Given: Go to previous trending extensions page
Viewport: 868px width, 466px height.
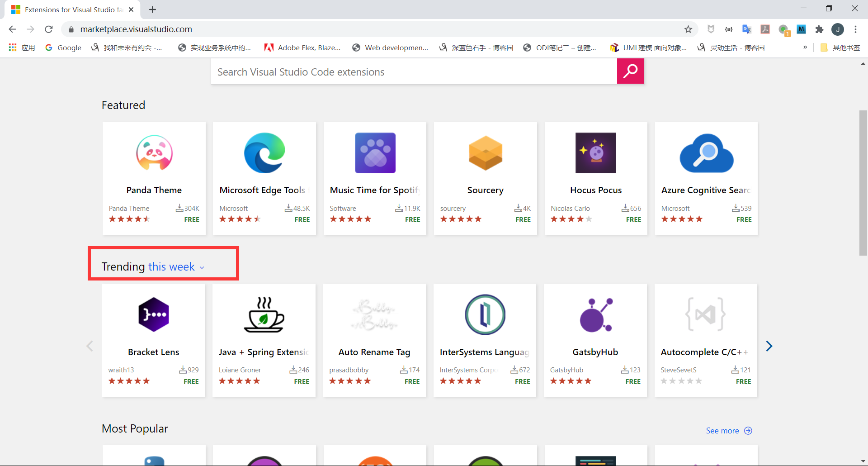Looking at the screenshot, I should 90,346.
